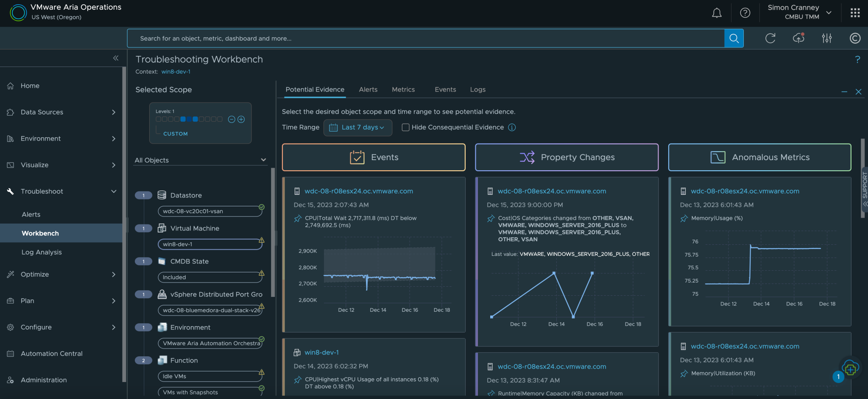Enable Hide Consequential Evidence
868x399 pixels.
(405, 127)
